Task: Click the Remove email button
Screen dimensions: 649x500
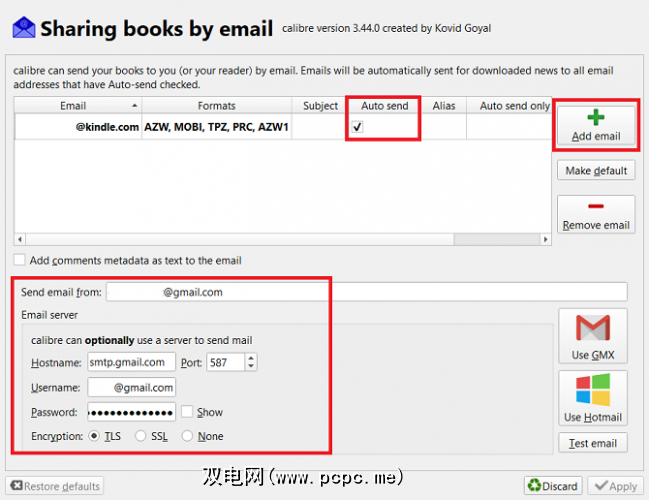Action: click(x=596, y=214)
